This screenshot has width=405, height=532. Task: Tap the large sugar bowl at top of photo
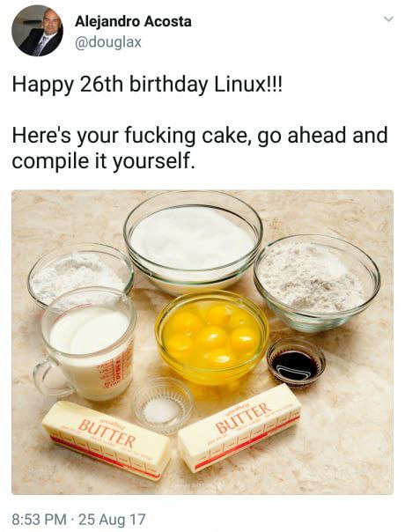(193, 242)
